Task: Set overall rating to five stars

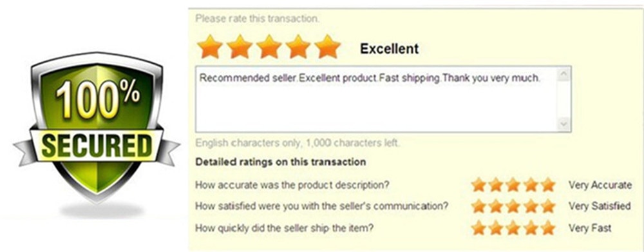Action: click(328, 46)
